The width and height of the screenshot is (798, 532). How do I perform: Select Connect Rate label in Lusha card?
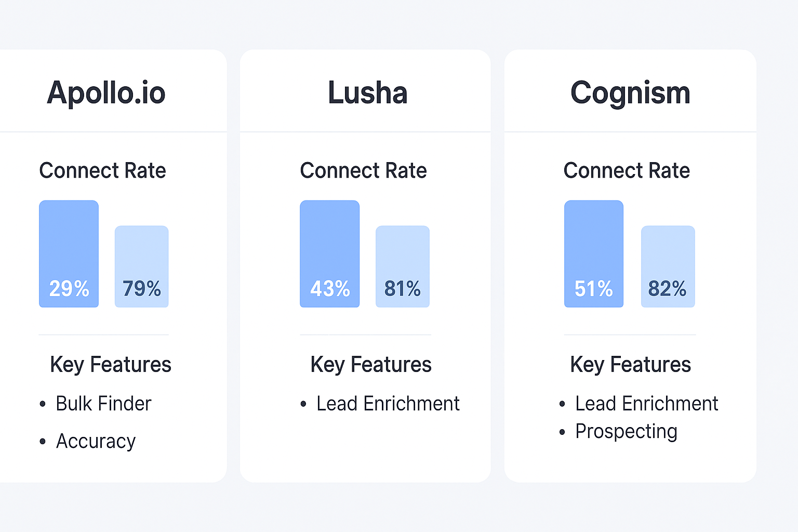click(x=363, y=170)
